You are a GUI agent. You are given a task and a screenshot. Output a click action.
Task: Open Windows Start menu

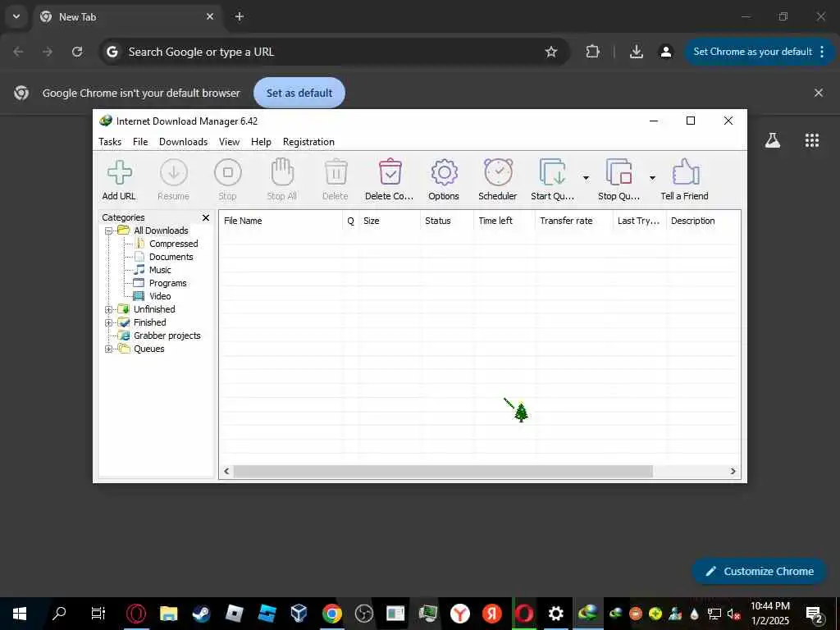(20, 614)
